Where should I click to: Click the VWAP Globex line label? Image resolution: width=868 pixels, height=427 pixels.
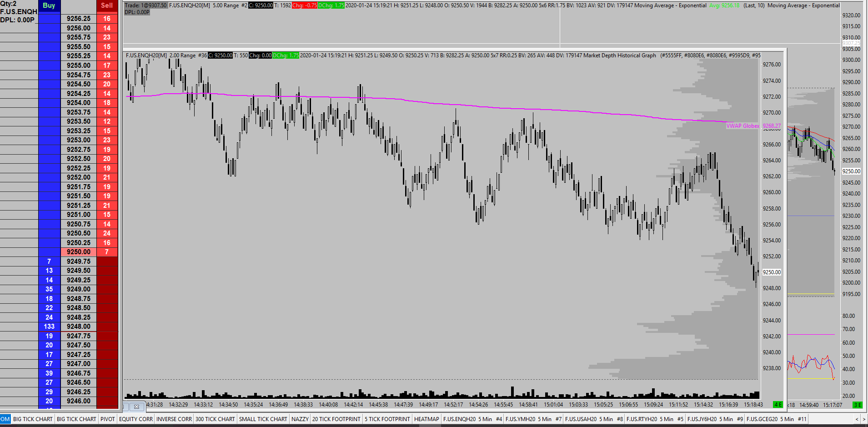743,126
